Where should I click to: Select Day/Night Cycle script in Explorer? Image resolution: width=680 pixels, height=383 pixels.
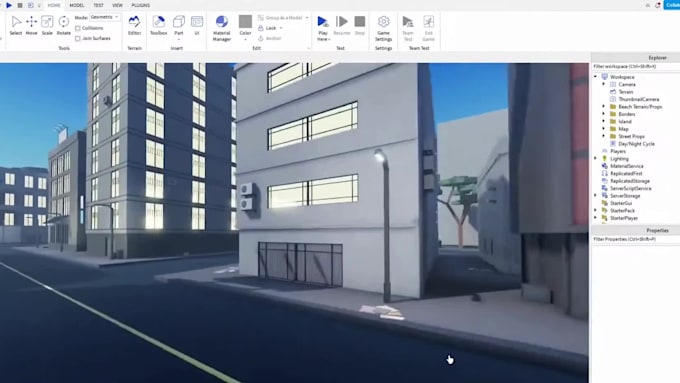pos(636,144)
